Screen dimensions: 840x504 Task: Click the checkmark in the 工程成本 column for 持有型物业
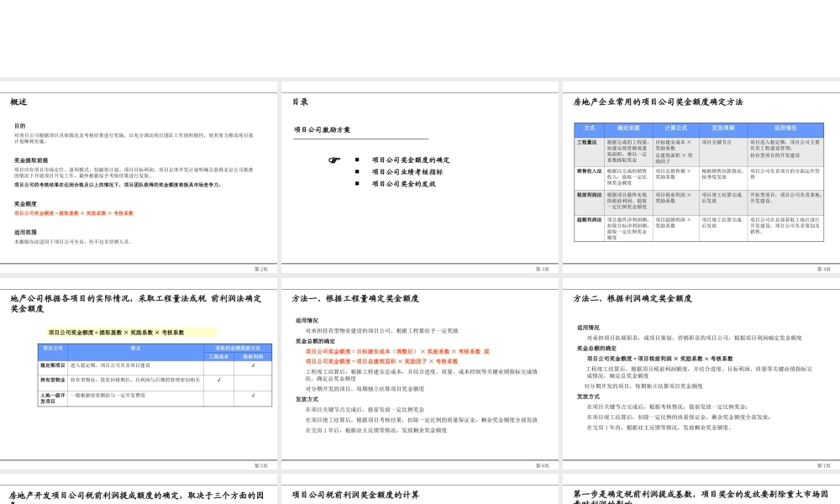tap(218, 380)
